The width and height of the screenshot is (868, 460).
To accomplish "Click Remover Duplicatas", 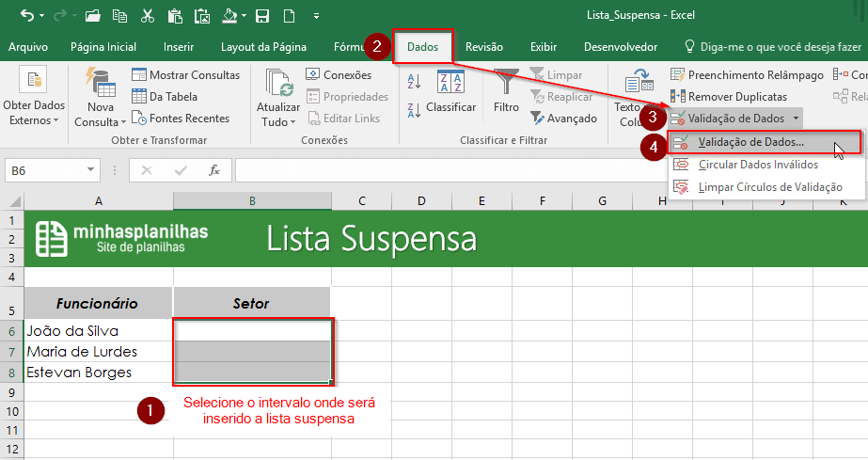I will click(x=729, y=96).
